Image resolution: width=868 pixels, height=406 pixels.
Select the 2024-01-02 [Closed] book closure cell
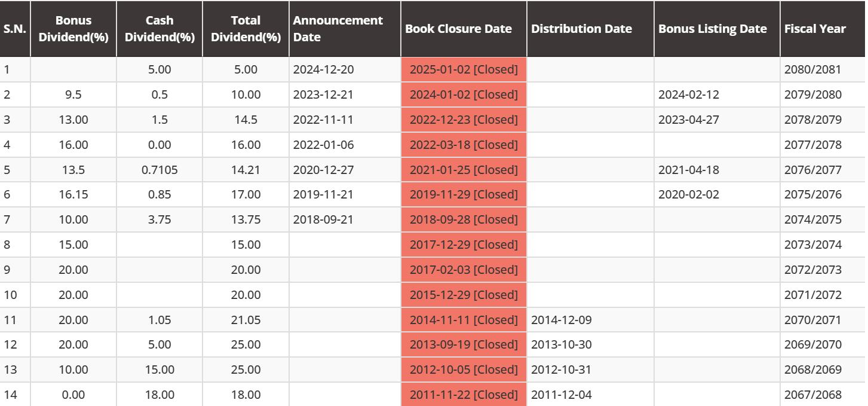[464, 94]
